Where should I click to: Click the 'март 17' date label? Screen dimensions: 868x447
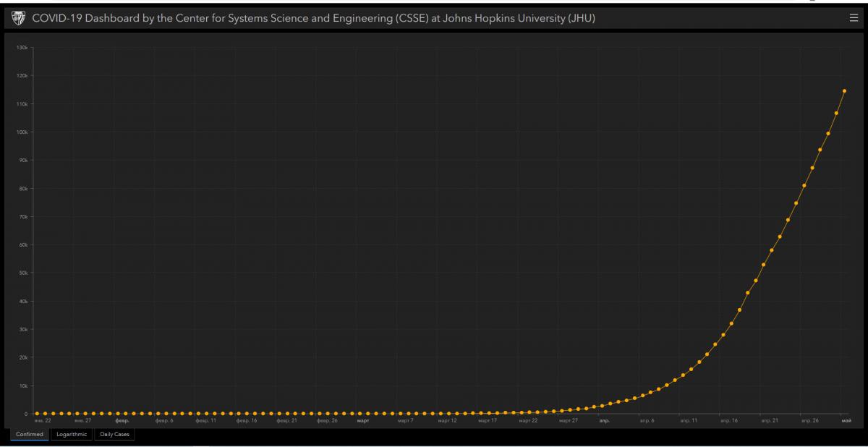click(487, 420)
